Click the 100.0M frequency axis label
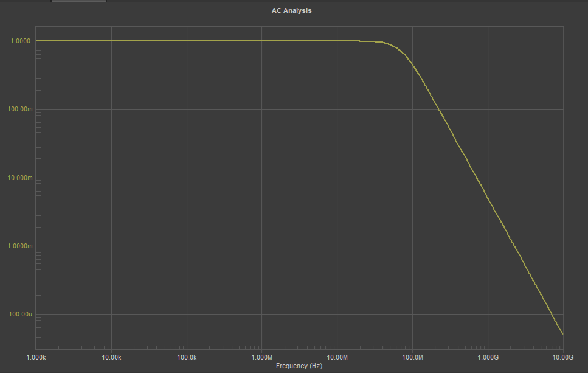Screen dimensions: 588x373 tap(412, 357)
